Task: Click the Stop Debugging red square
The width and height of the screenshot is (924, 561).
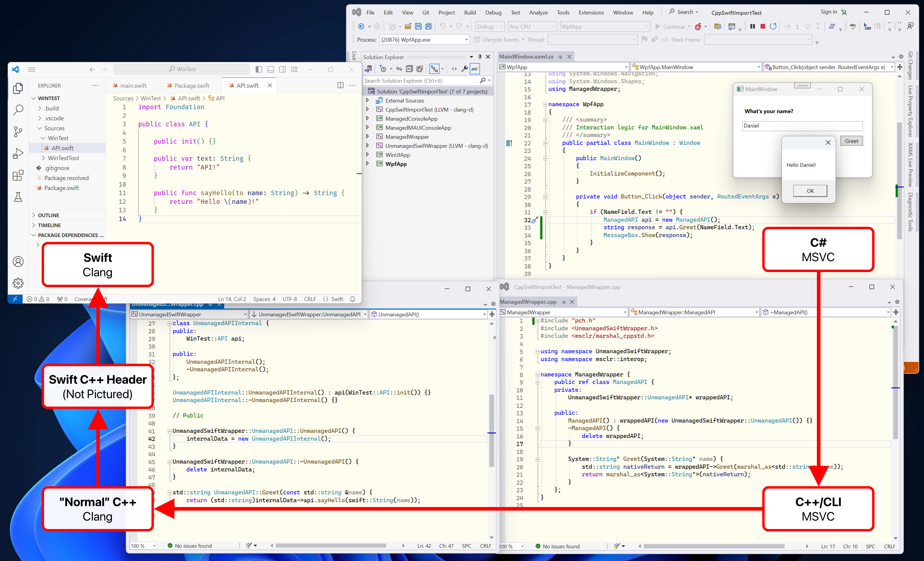Action: tap(762, 27)
